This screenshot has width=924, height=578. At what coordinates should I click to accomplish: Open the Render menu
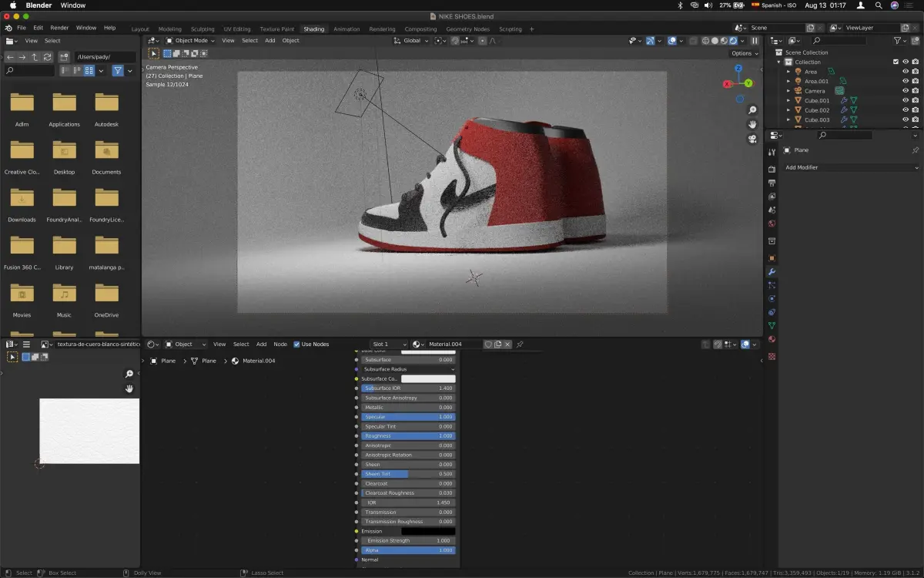coord(59,28)
